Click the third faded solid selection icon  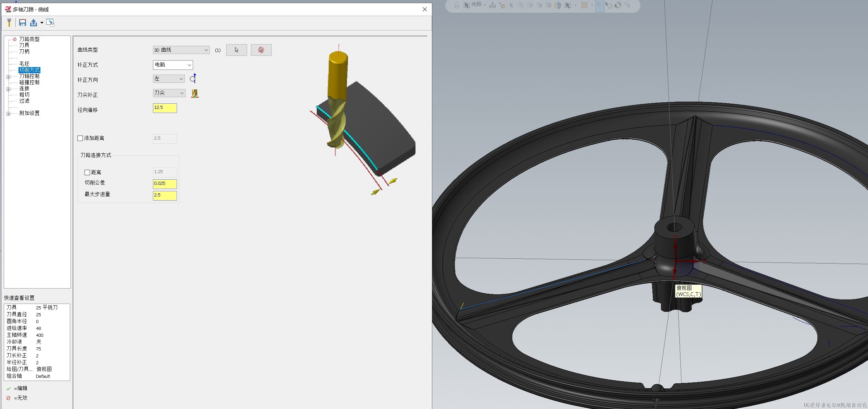point(539,5)
